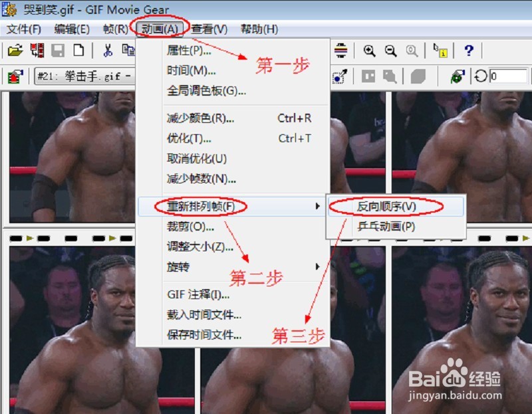Expand the 重新排列帧(F) submenu
Image resolution: width=532 pixels, height=414 pixels.
coord(233,206)
